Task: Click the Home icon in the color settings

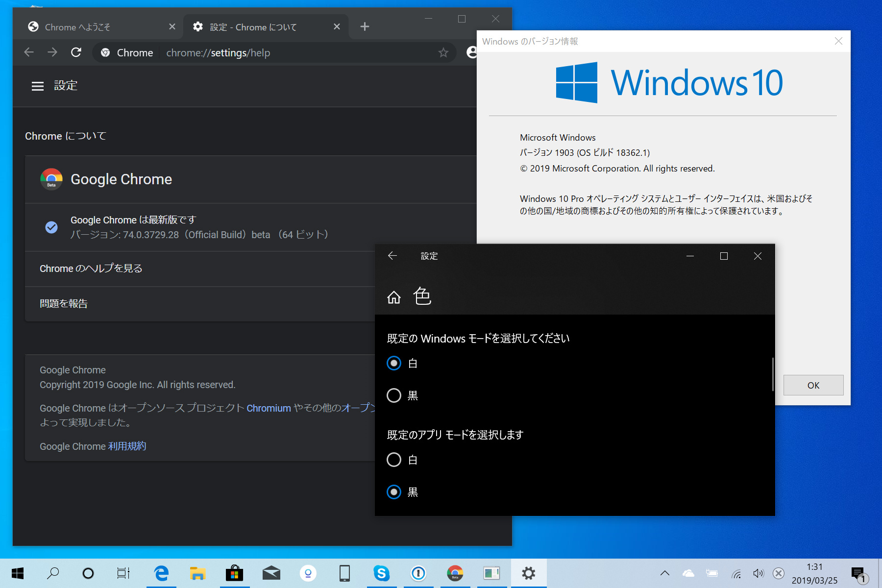Action: 393,297
